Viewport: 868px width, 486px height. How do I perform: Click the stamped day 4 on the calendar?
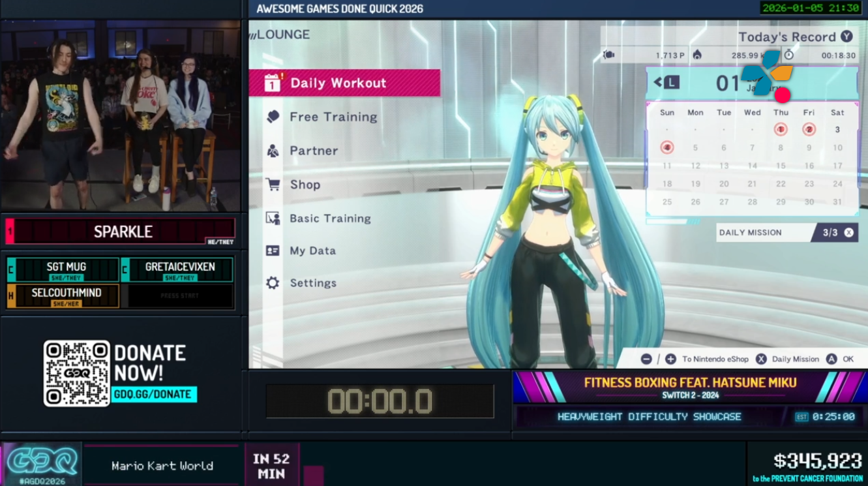(x=667, y=147)
